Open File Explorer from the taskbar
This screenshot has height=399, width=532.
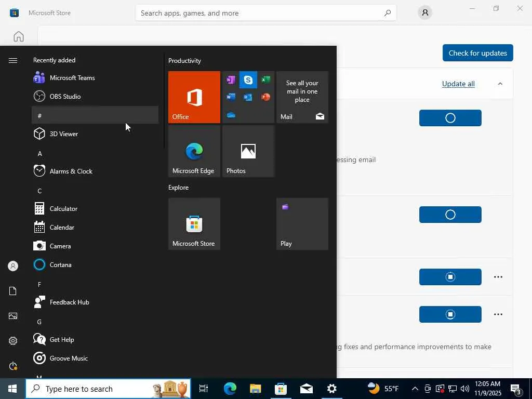click(255, 389)
